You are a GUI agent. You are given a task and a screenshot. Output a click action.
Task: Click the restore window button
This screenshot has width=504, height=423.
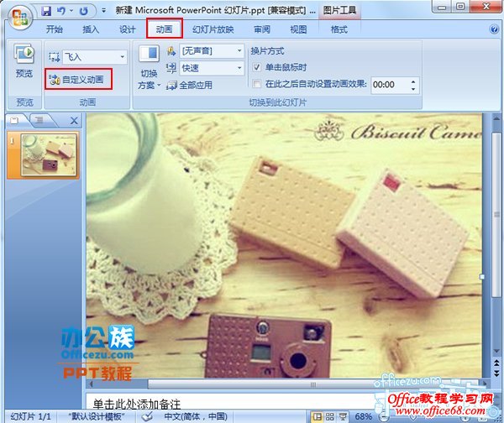[460, 7]
